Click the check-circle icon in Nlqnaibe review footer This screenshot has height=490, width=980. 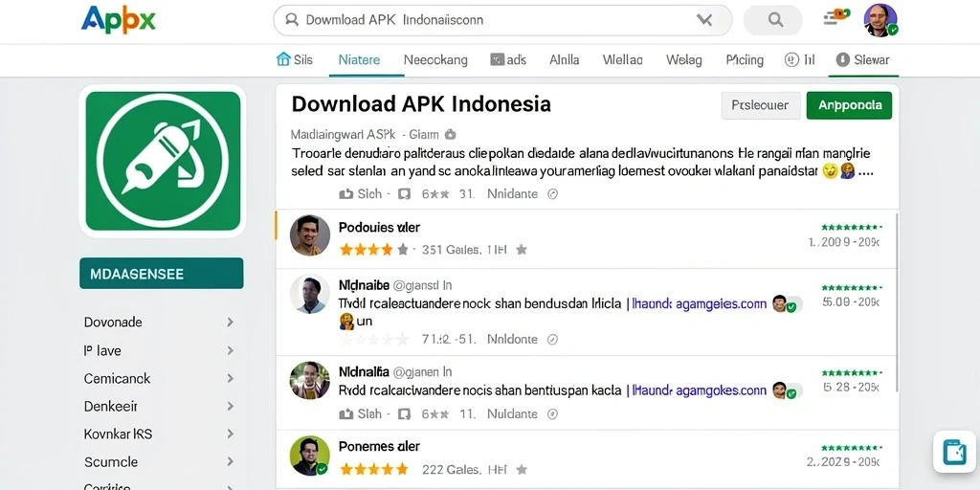click(x=552, y=340)
